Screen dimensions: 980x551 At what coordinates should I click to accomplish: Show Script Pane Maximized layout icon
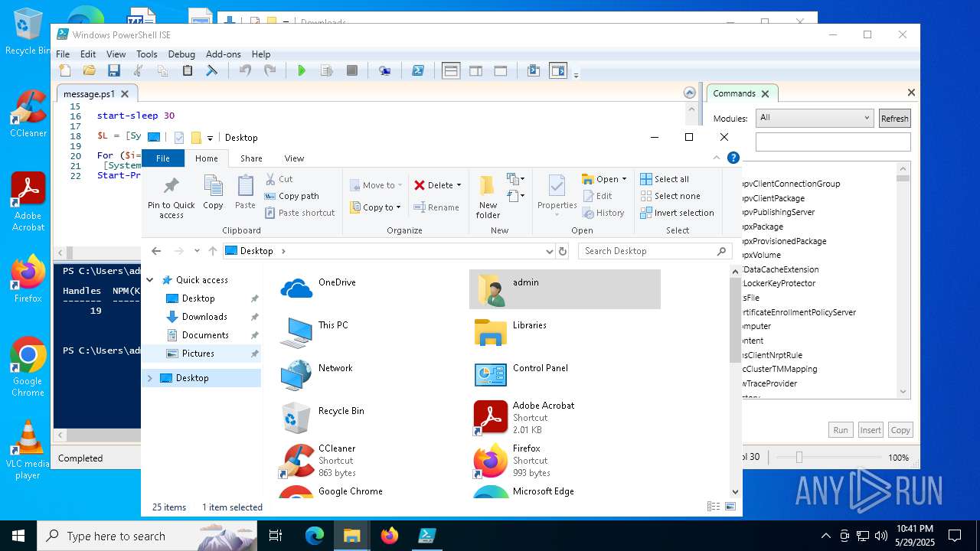[500, 71]
